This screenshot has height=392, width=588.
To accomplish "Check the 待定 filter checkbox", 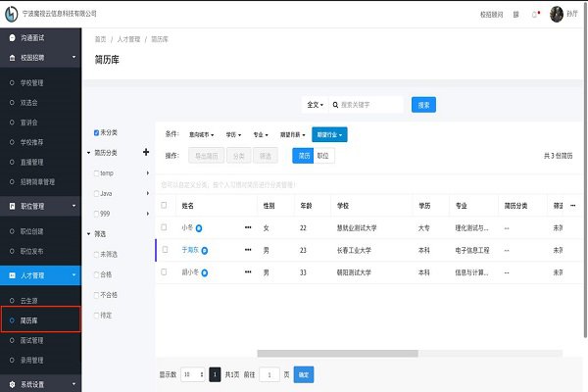I will [x=96, y=316].
